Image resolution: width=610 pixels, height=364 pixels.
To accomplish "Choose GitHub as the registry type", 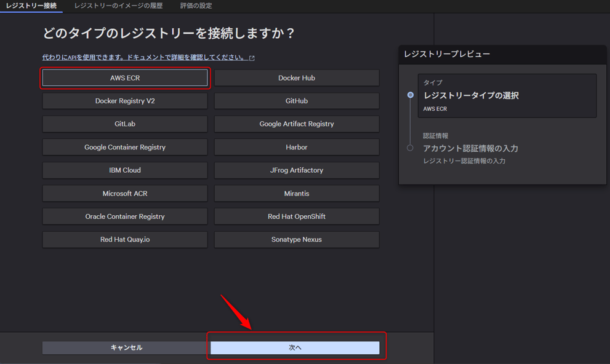I will [296, 101].
